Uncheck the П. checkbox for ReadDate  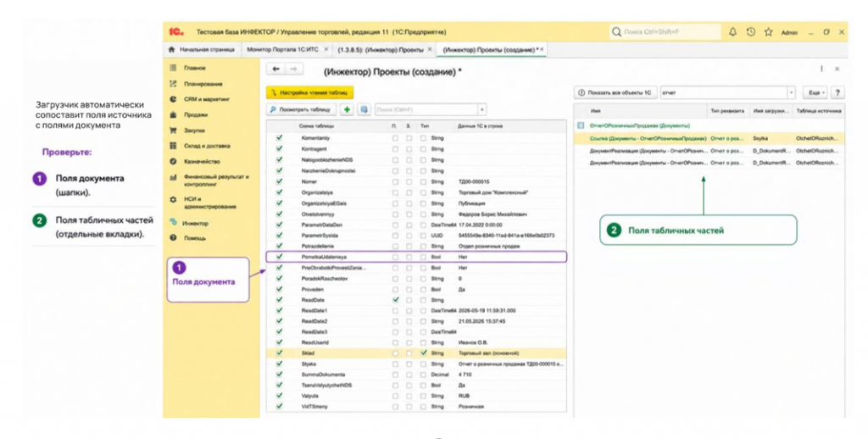tap(395, 300)
